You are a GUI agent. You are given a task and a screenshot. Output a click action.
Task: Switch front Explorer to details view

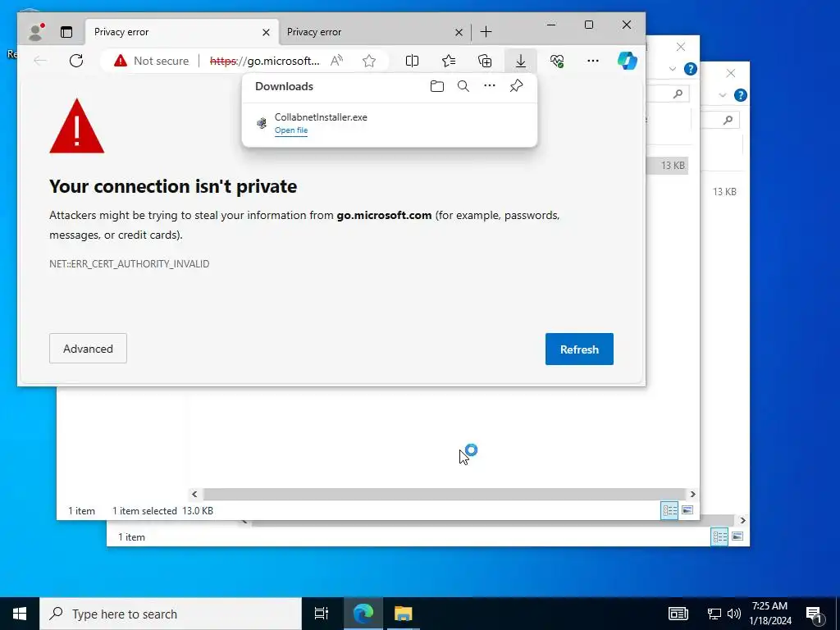(669, 510)
